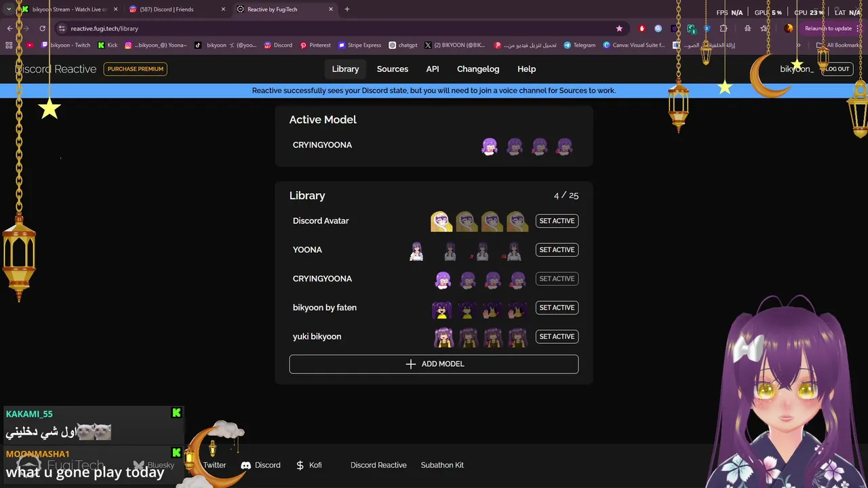This screenshot has width=868, height=488.
Task: Open the TikTok bikyoon bookmark
Action: [225, 45]
